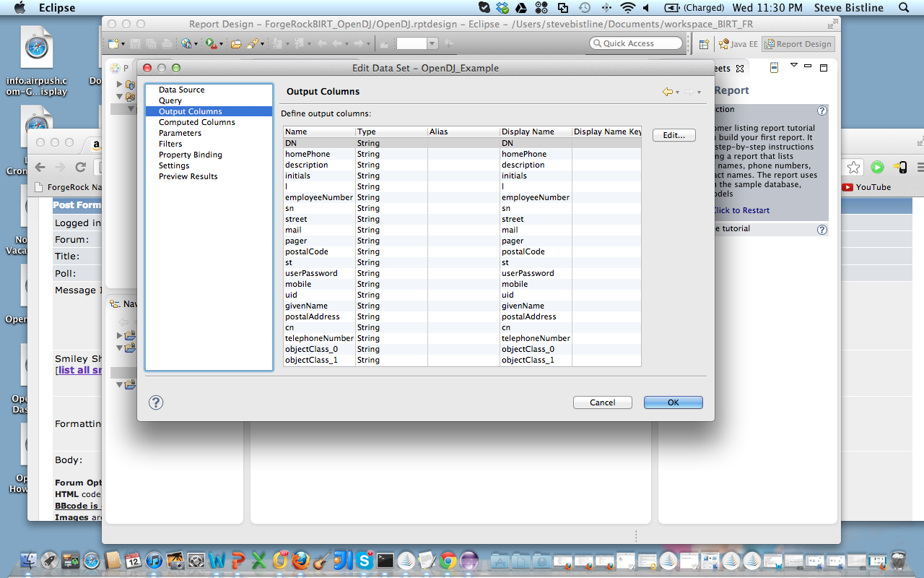This screenshot has width=924, height=578.
Task: Open the New wizard dropdown arrow
Action: (123, 44)
